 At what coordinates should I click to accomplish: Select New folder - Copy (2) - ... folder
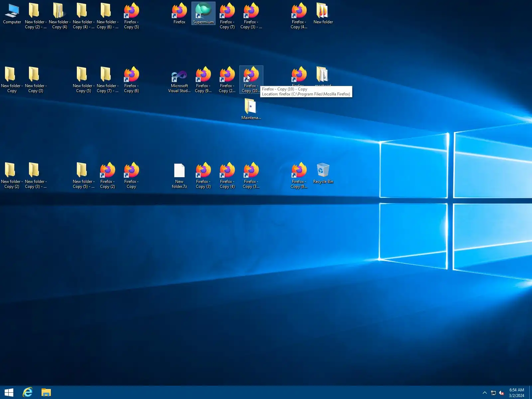(36, 16)
